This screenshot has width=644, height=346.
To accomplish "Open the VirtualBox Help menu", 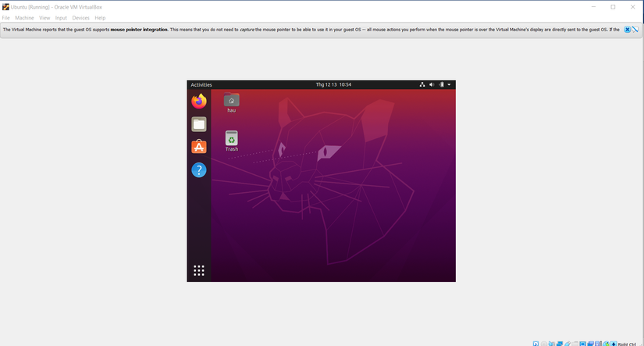I will [x=100, y=18].
